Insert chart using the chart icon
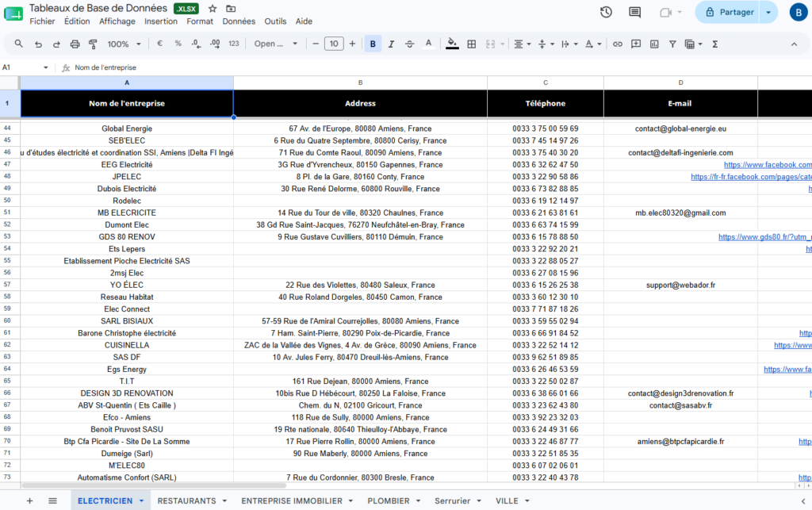Screen dimensions: 812x510 pyautogui.click(x=654, y=44)
